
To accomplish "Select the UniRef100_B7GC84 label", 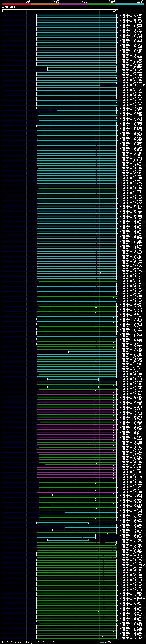I will click(131, 115).
